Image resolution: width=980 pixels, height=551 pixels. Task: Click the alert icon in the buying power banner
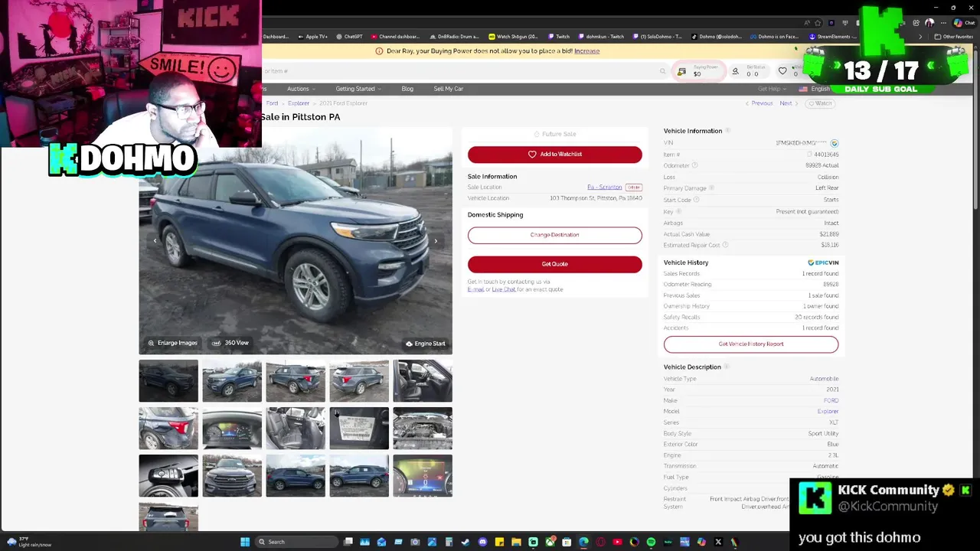click(x=379, y=51)
